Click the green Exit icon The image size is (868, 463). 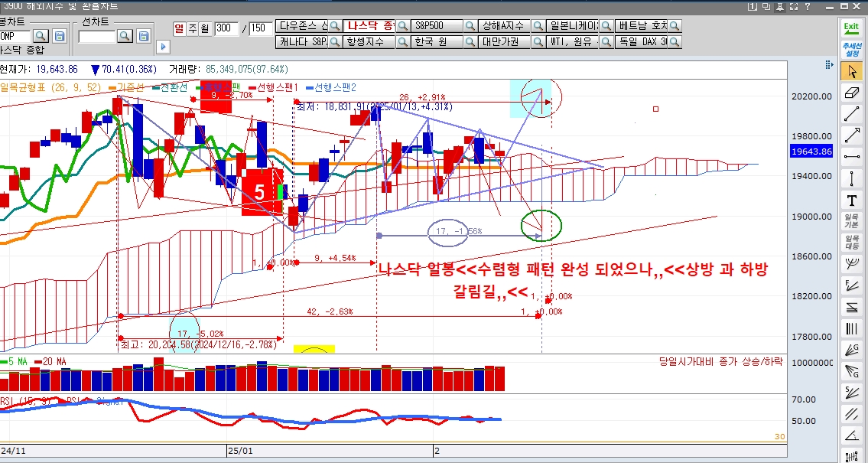point(851,28)
